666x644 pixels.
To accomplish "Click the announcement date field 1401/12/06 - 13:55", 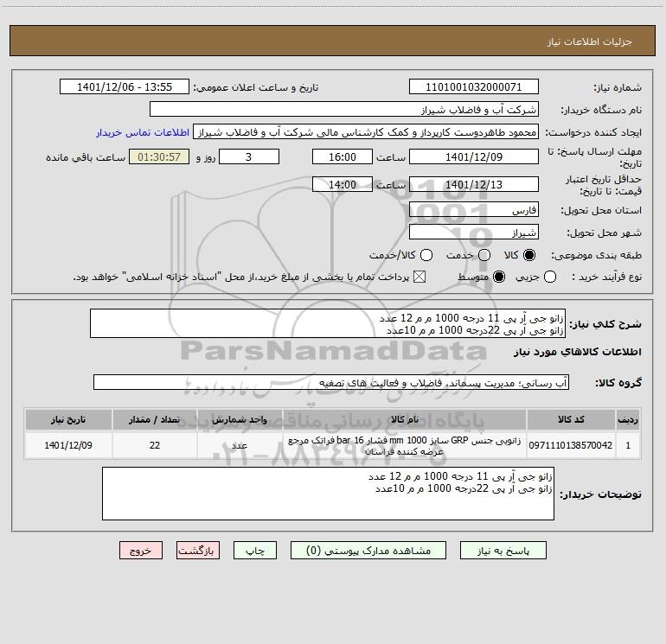I will coord(125,87).
